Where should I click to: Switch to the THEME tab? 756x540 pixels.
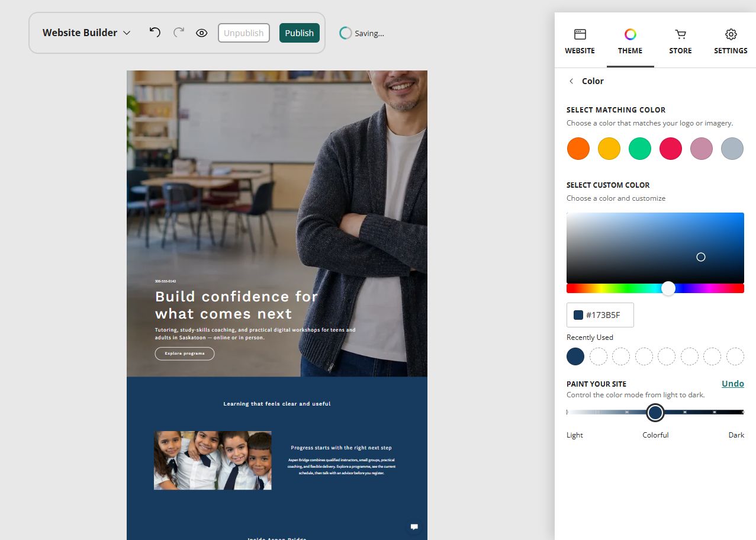click(x=630, y=41)
